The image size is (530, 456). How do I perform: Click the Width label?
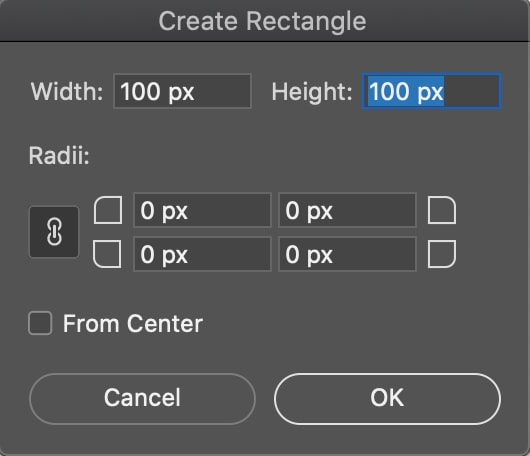(x=67, y=92)
